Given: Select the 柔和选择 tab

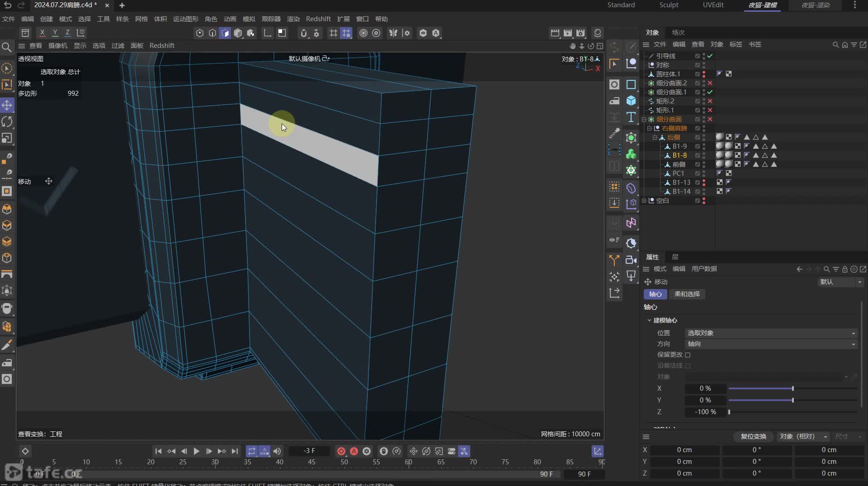Looking at the screenshot, I should [x=687, y=294].
